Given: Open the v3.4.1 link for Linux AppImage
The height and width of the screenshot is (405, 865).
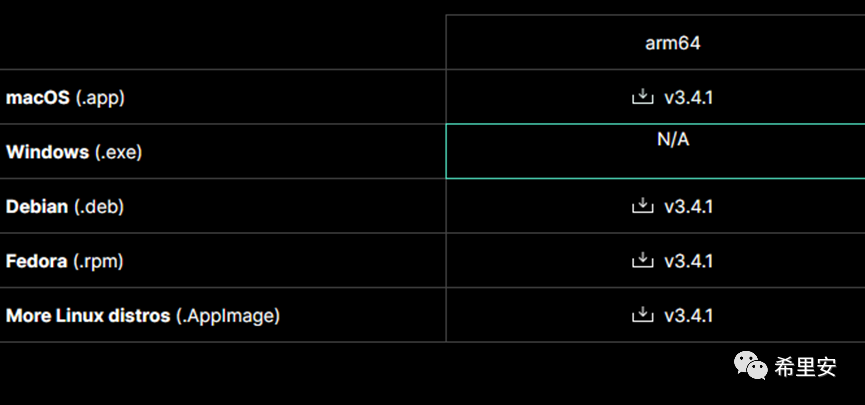Looking at the screenshot, I should pyautogui.click(x=688, y=316).
